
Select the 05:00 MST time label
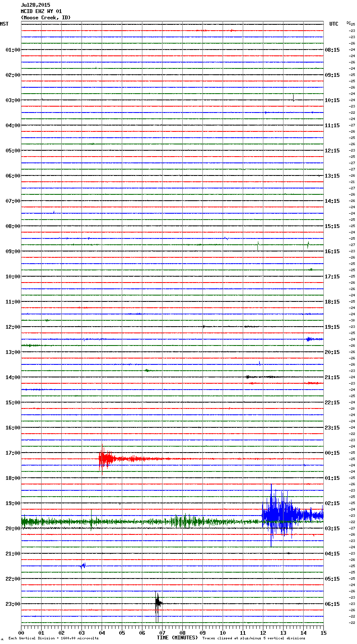[13, 150]
